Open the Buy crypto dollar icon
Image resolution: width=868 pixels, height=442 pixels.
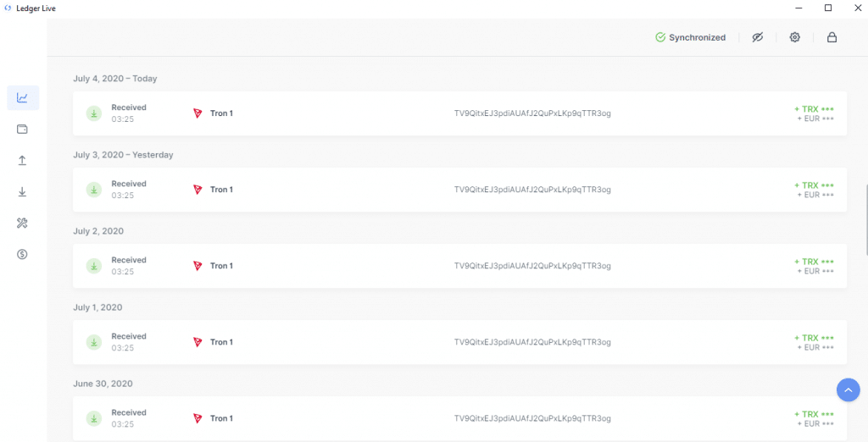tap(23, 255)
